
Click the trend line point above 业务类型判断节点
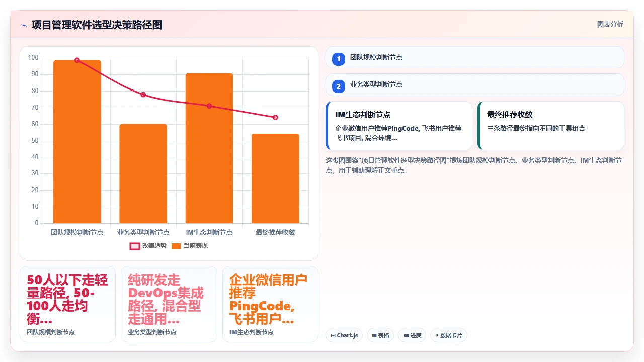pyautogui.click(x=143, y=95)
